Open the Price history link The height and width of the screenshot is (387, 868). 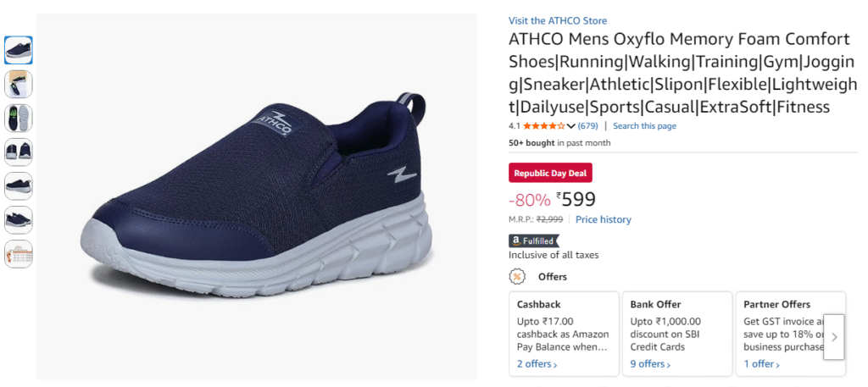pyautogui.click(x=603, y=219)
